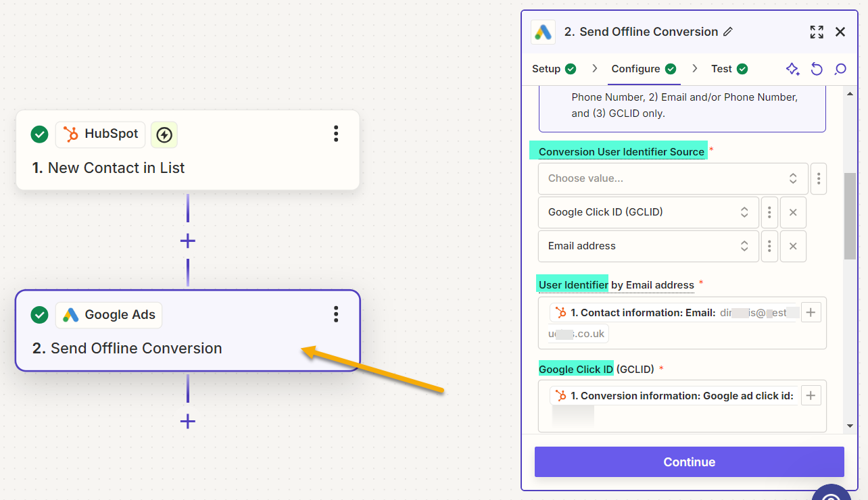Select the New Contact in List step

tap(188, 150)
